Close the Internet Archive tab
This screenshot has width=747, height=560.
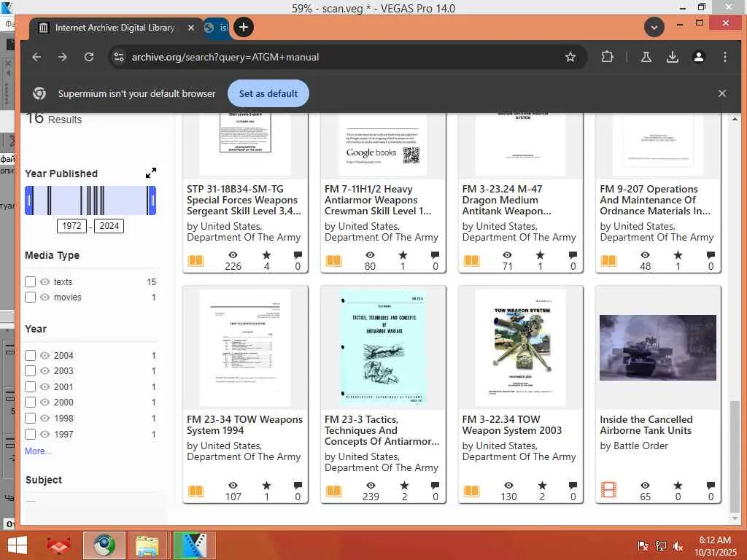click(191, 28)
